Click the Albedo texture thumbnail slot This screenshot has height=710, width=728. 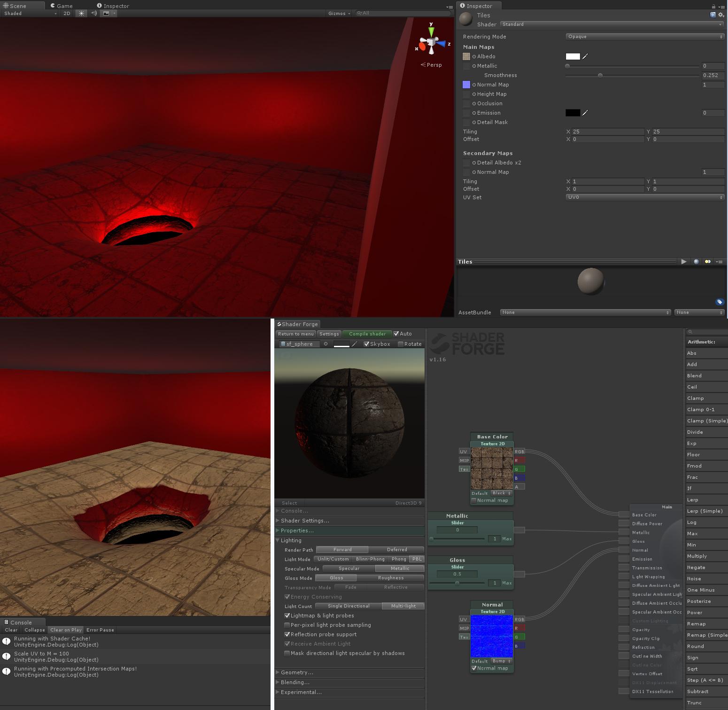coord(466,56)
